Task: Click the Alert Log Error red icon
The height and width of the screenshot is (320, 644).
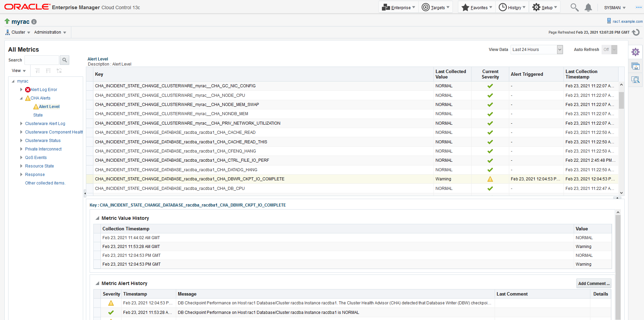Action: (28, 90)
